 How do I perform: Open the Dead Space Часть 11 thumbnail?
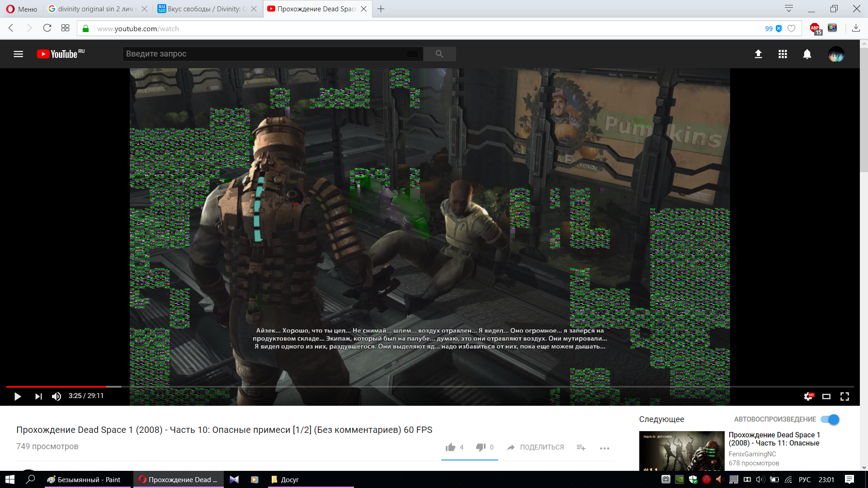click(x=682, y=451)
